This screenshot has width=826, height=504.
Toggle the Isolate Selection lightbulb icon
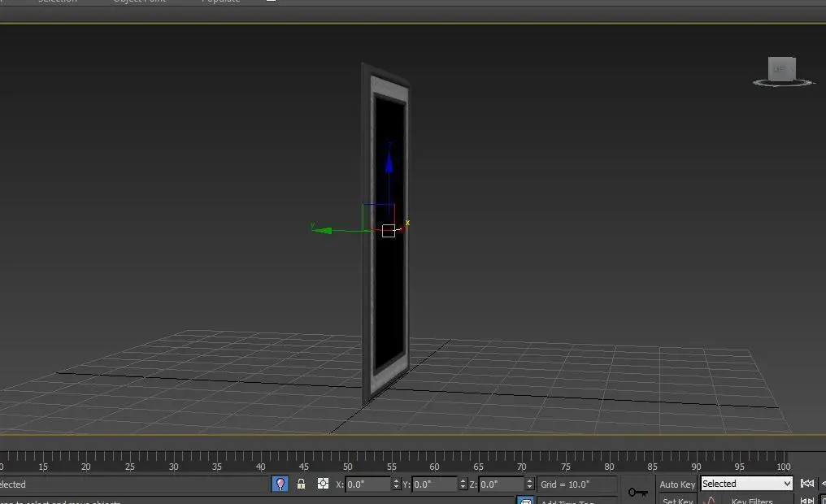click(280, 484)
